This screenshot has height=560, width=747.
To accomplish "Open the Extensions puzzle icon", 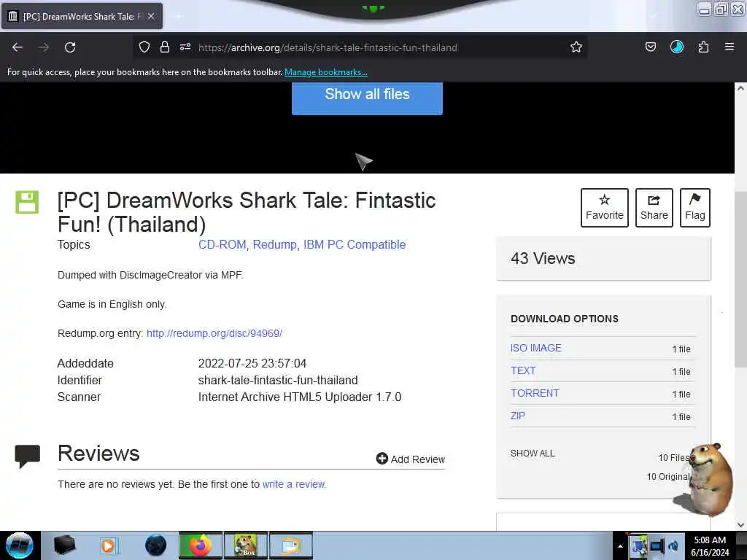I will [703, 47].
